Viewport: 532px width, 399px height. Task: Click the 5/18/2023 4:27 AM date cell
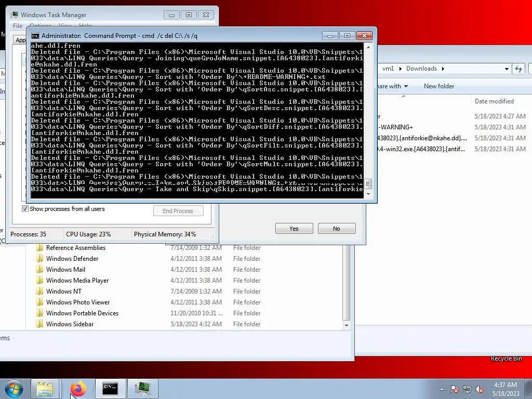tap(500, 116)
